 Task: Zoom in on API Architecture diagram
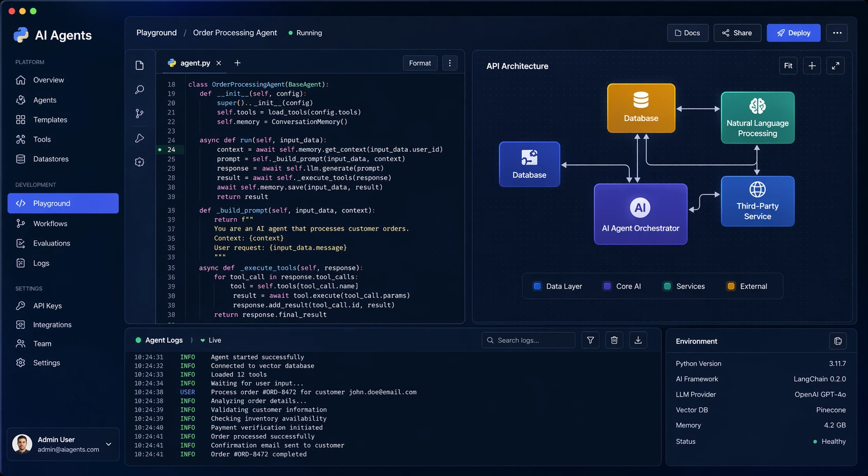812,66
